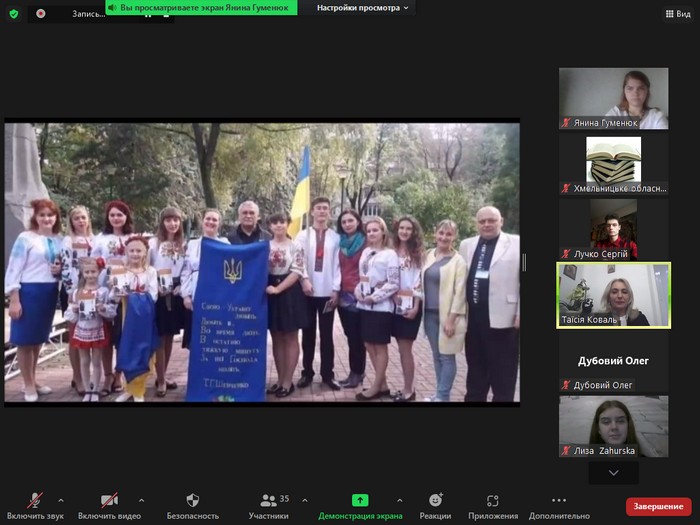This screenshot has height=525, width=700.
Task: Click the red recording indicator icon
Action: 40,14
